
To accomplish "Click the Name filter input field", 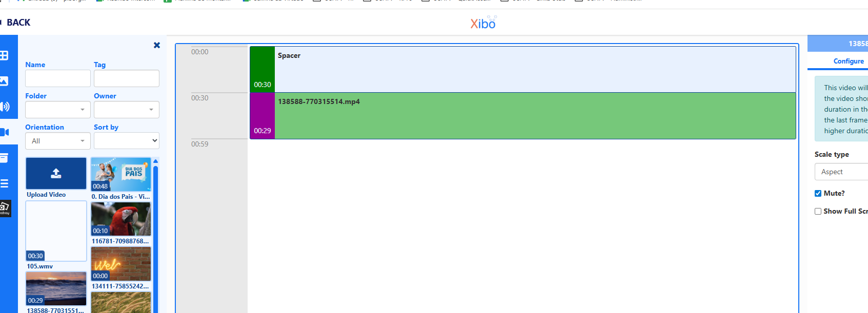I will click(x=57, y=78).
